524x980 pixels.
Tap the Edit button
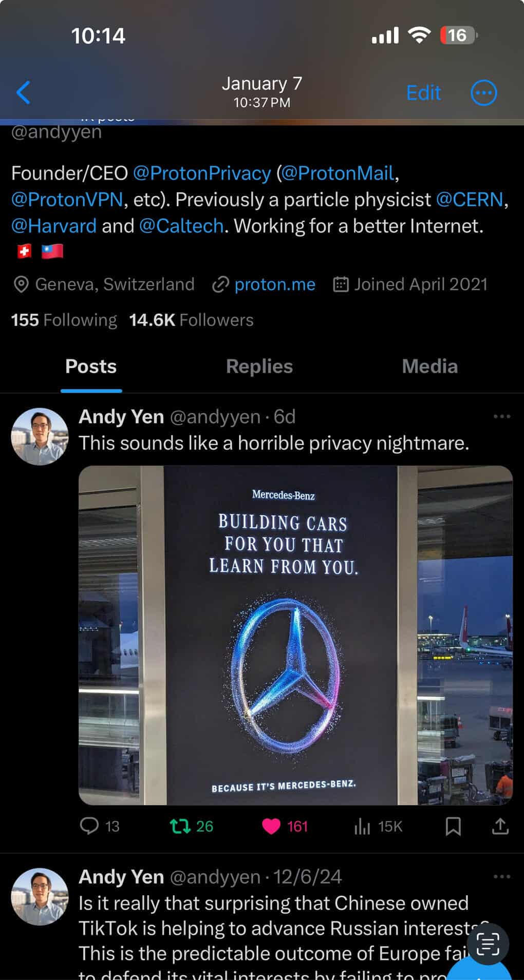[x=423, y=93]
